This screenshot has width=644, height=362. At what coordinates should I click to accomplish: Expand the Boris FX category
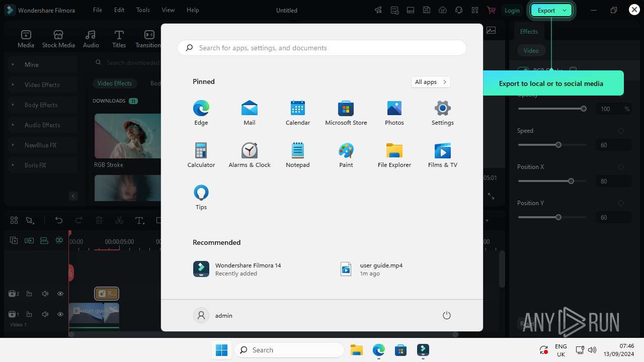click(x=13, y=165)
